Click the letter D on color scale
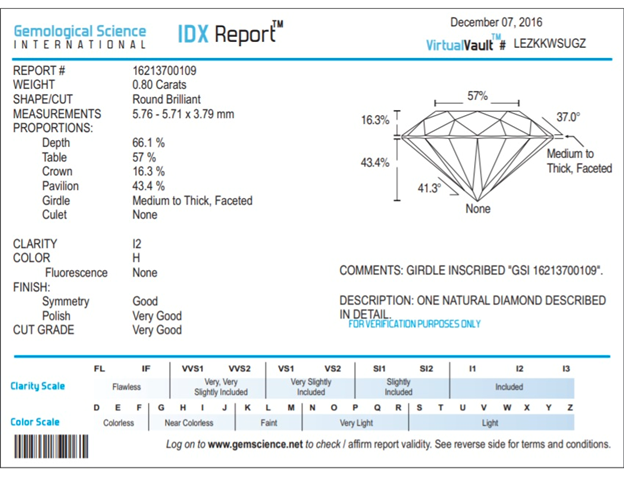 click(x=96, y=407)
